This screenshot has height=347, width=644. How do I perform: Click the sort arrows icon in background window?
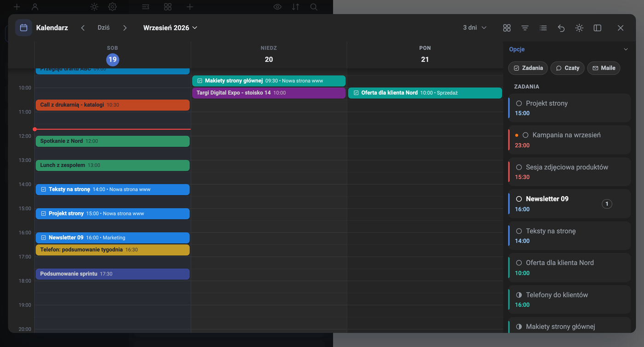click(x=295, y=7)
